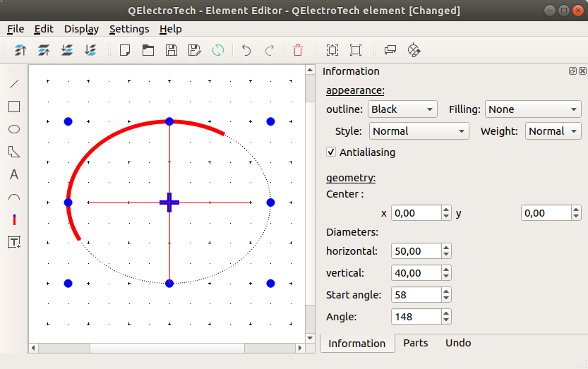Click the canvas horizontal scrollbar left arrow
The image size is (588, 369).
coord(33,348)
